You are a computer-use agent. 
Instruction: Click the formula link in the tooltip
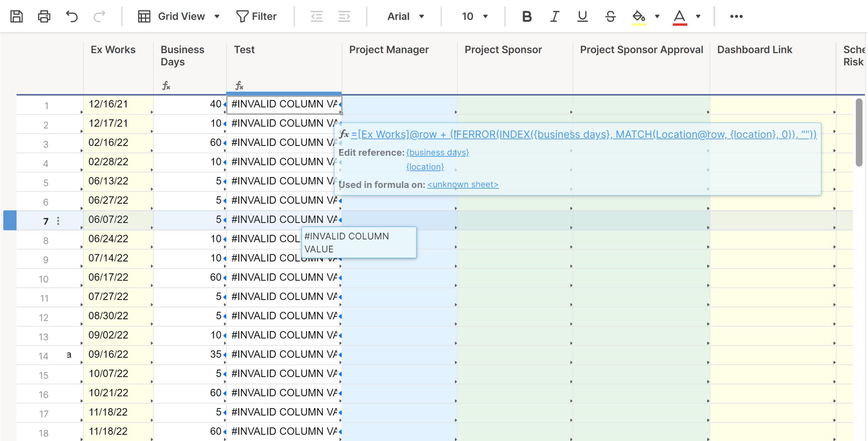click(x=584, y=134)
